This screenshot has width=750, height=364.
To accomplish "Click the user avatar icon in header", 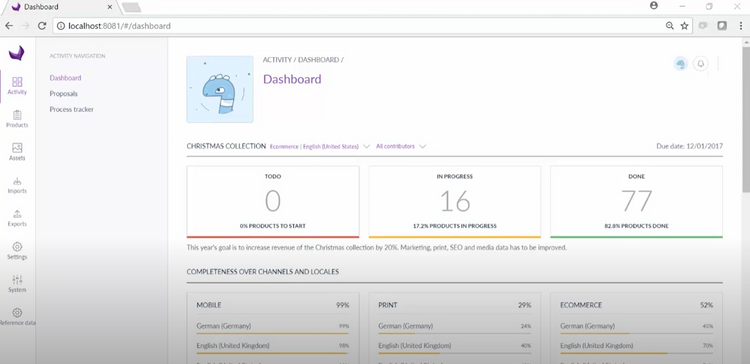I will 681,64.
